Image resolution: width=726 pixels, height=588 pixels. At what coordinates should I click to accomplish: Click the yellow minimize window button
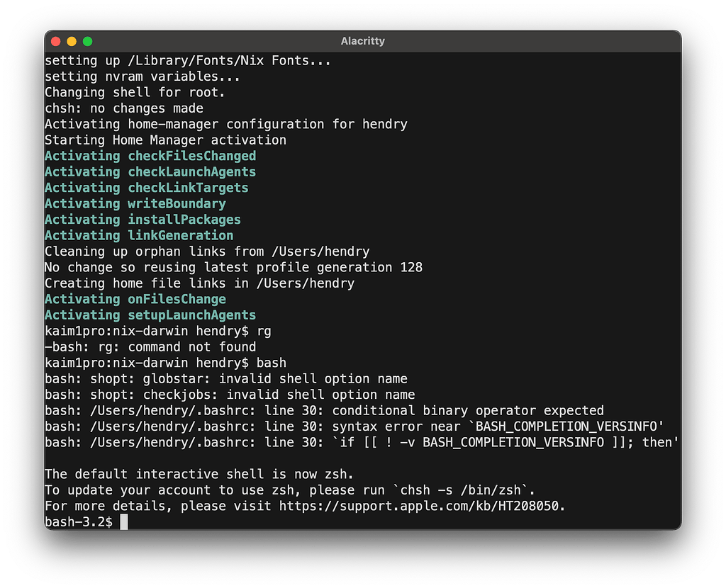pos(71,41)
